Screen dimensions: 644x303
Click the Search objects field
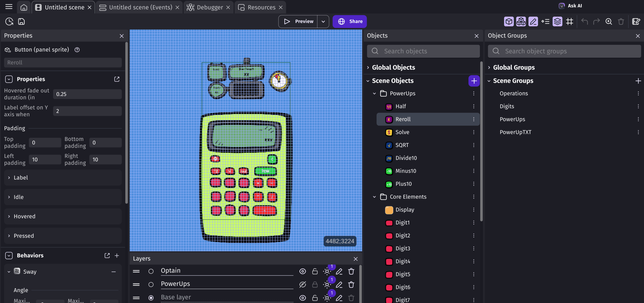coord(423,51)
